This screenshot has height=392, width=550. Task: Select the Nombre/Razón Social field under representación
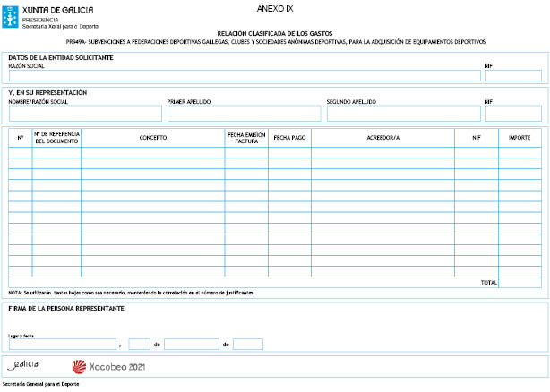pos(85,114)
